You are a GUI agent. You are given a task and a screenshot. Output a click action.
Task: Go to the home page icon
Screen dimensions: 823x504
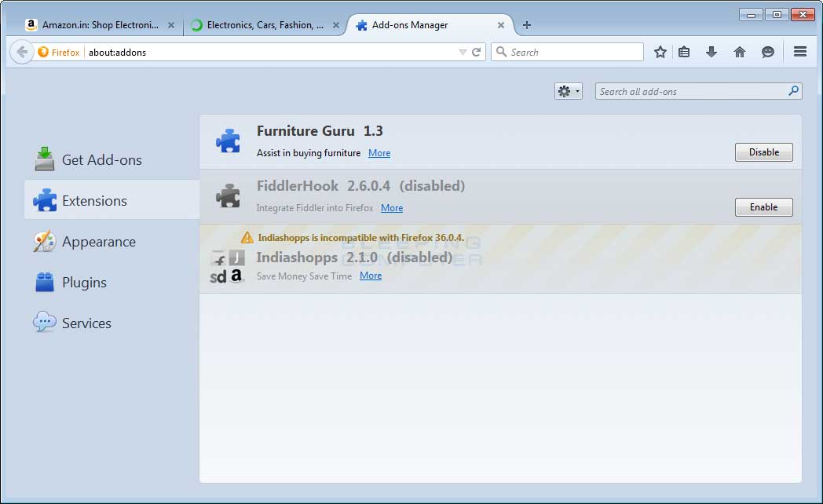[x=740, y=52]
